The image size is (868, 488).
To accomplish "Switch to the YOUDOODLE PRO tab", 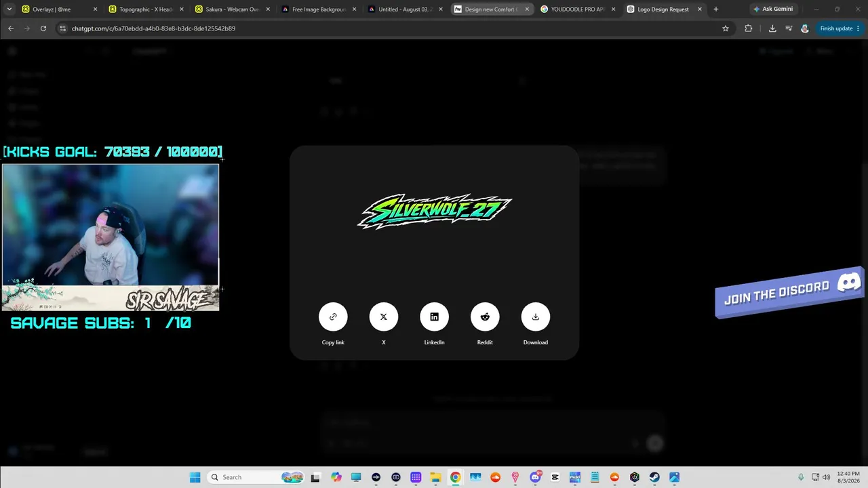I will pos(576,9).
